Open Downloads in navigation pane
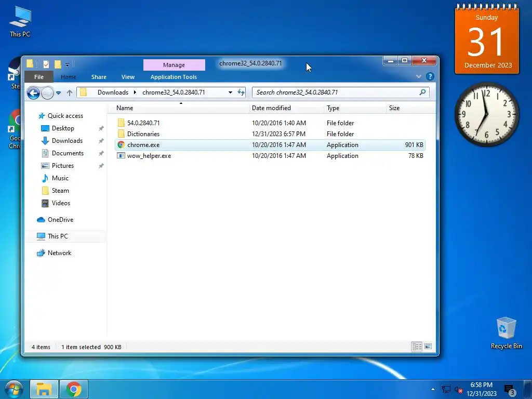Viewport: 532px width, 399px height. tap(67, 141)
